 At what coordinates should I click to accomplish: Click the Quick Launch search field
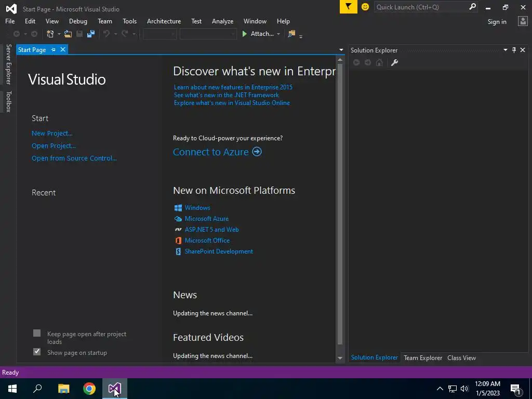tap(421, 7)
